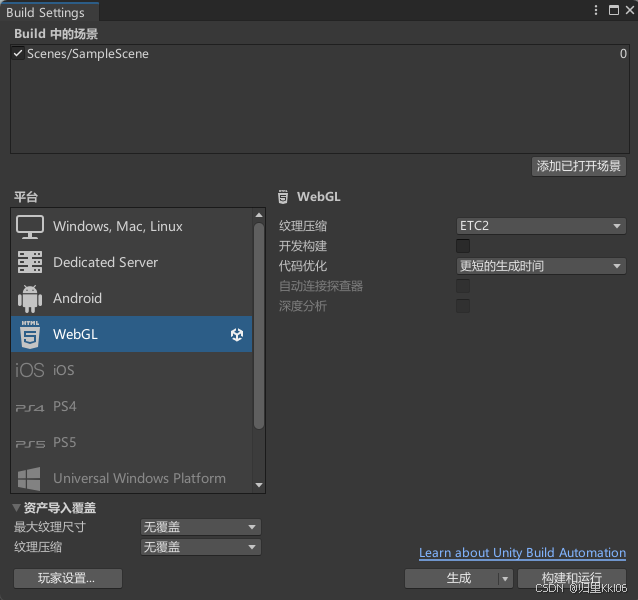Click the 平台 heading
Image resolution: width=638 pixels, height=600 pixels.
click(26, 197)
